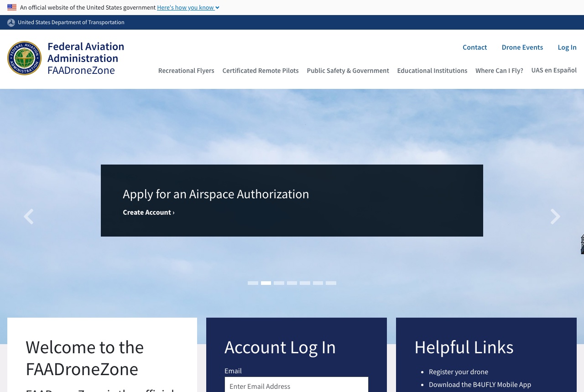The width and height of the screenshot is (584, 392).
Task: Open the Register your drone link
Action: coord(458,372)
